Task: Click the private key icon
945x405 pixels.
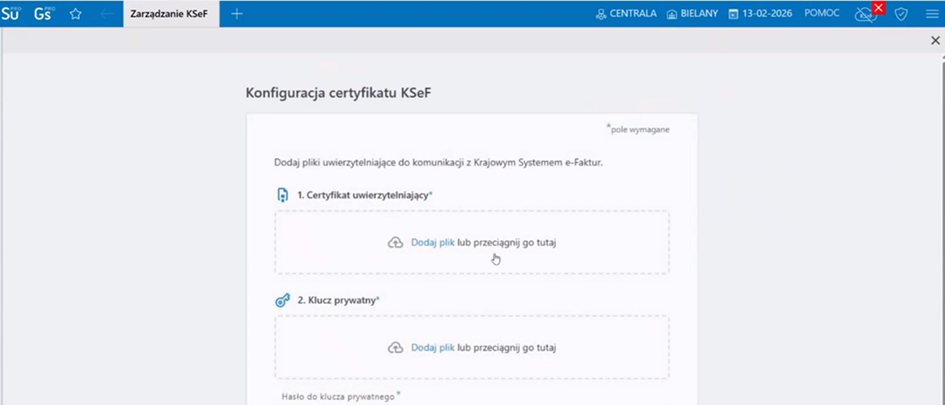Action: [x=282, y=299]
